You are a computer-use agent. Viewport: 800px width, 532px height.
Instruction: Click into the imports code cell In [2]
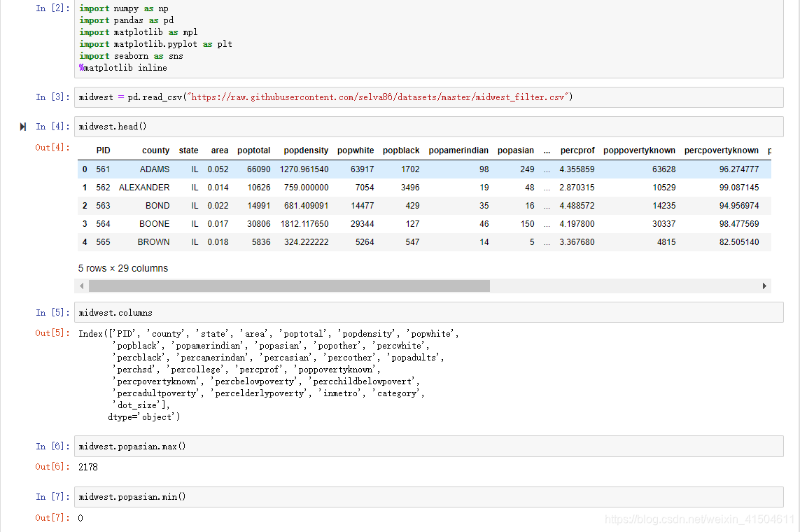[x=428, y=38]
